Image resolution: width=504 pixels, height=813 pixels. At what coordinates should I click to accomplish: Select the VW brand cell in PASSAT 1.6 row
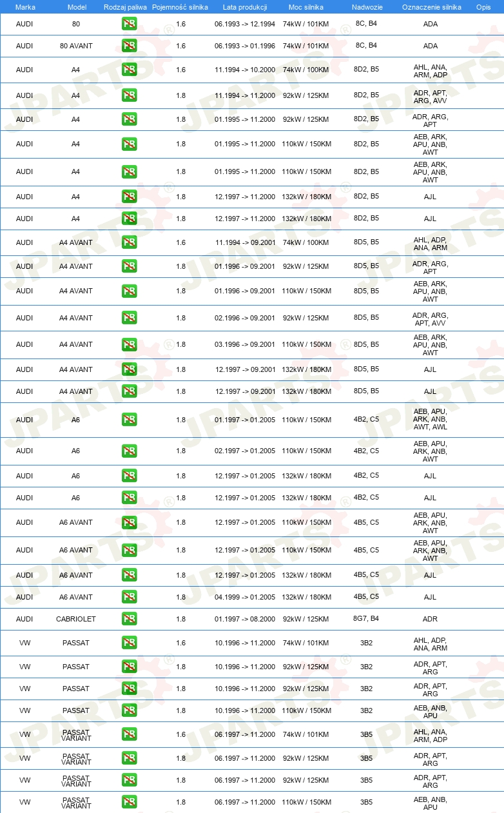coord(25,643)
